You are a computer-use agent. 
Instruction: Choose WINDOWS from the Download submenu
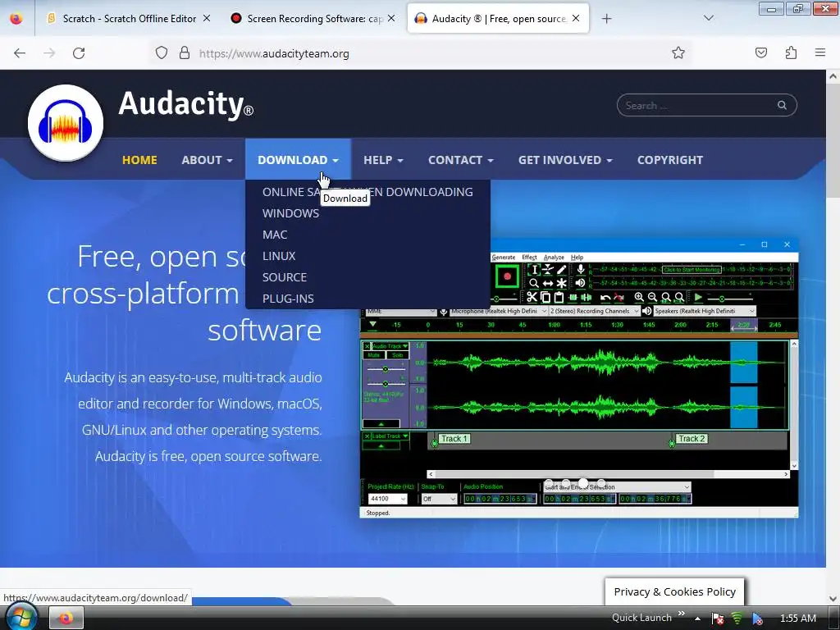(290, 213)
